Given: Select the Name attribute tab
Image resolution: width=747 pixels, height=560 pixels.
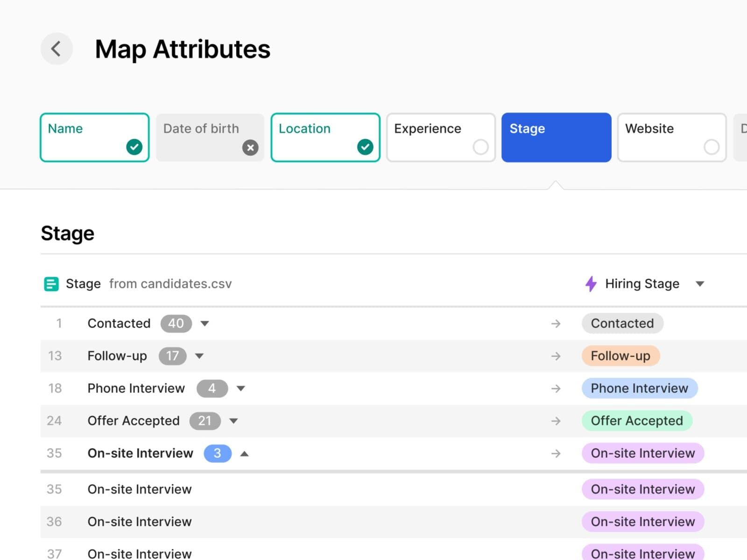Looking at the screenshot, I should coord(95,138).
